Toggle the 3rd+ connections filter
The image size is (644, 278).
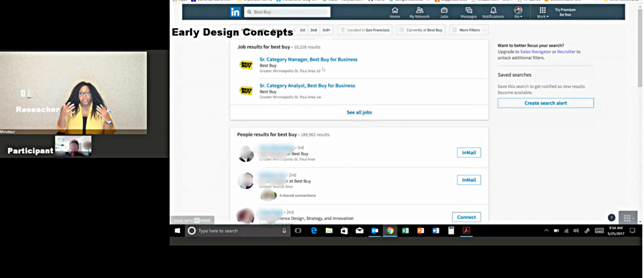(x=326, y=30)
